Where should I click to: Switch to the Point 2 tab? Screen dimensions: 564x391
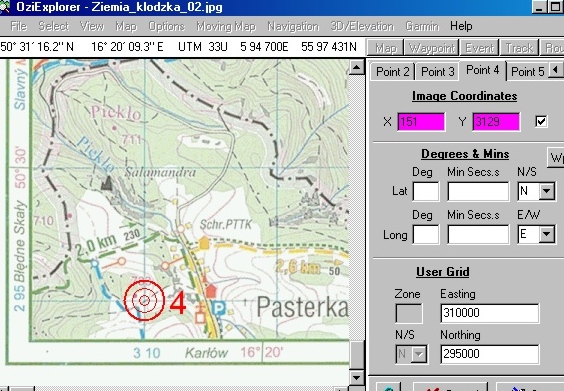(392, 72)
